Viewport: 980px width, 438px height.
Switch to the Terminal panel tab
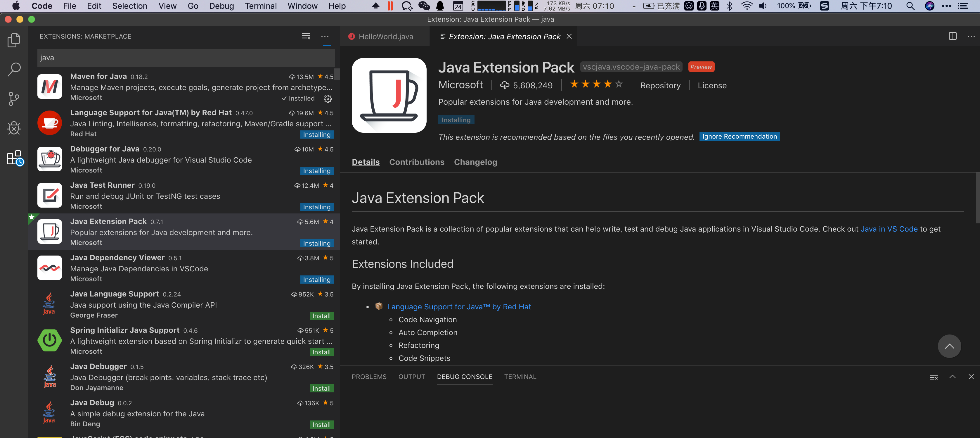(x=520, y=377)
